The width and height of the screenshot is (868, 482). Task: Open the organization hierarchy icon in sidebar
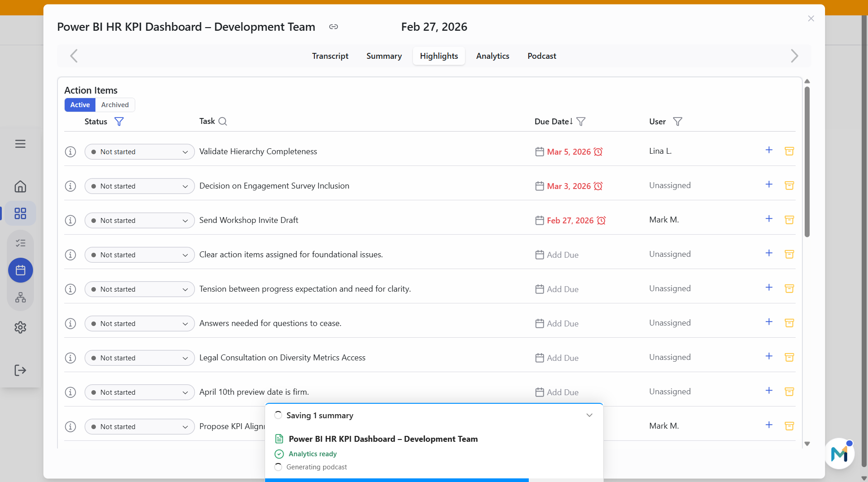(x=20, y=298)
